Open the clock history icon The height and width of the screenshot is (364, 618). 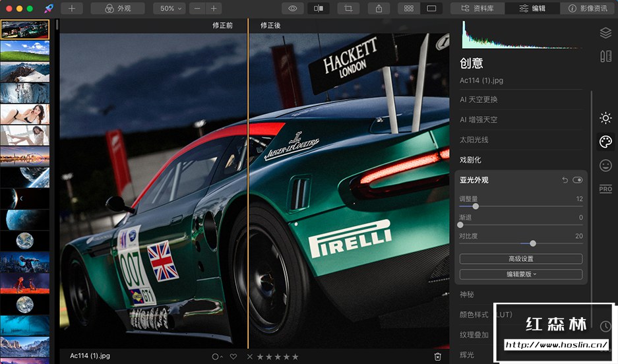605,326
